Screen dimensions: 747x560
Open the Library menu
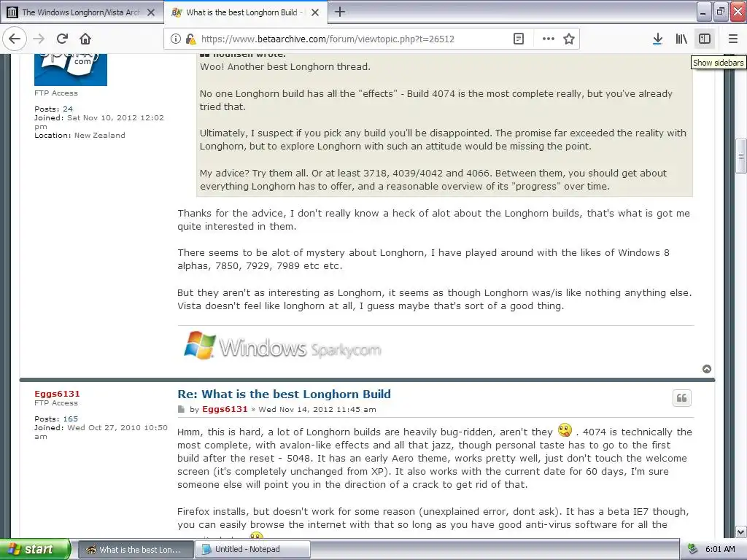point(681,39)
